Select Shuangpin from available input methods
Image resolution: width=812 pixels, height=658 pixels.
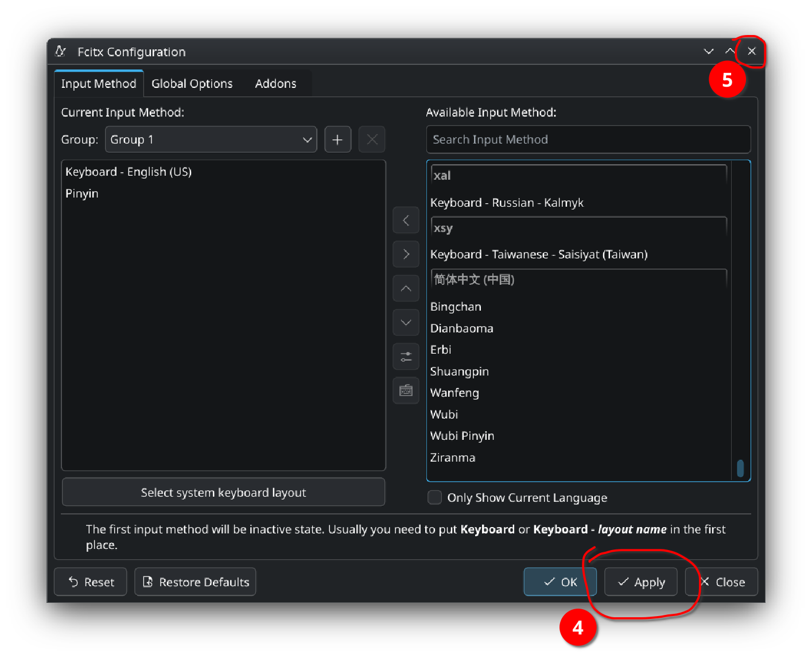[x=460, y=371]
